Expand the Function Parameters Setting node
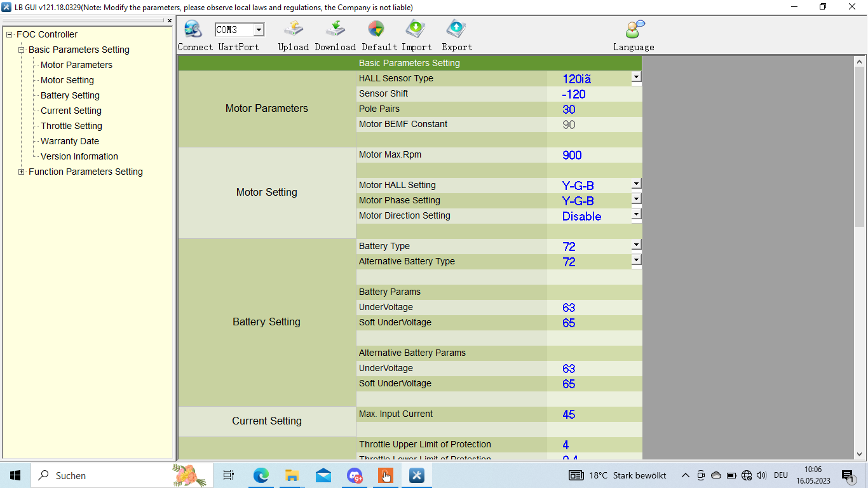Image resolution: width=868 pixels, height=488 pixels. [x=21, y=172]
